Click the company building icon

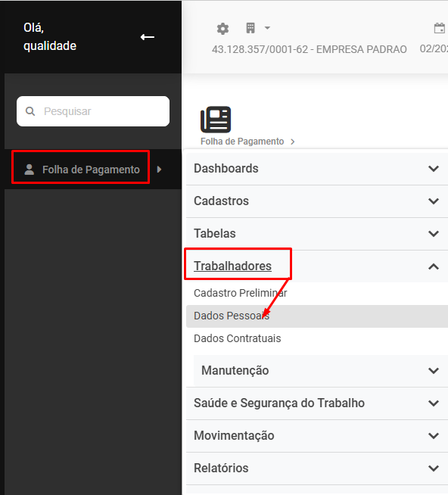(x=250, y=28)
